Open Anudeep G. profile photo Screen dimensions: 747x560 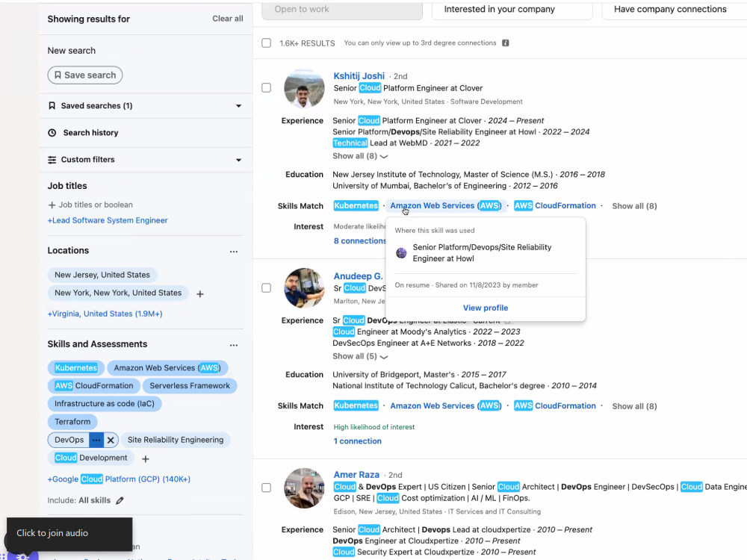[x=304, y=288]
